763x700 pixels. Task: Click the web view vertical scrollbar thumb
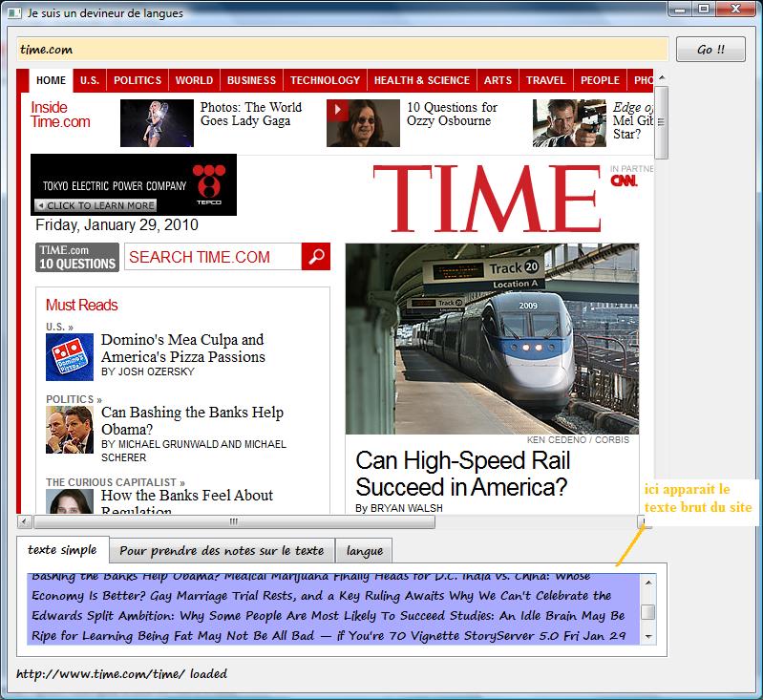coord(662,122)
